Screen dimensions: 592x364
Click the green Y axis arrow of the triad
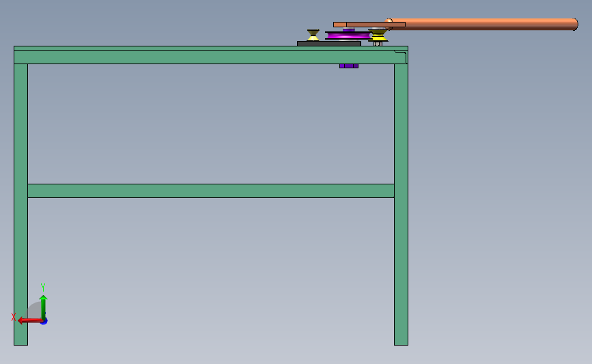(44, 308)
